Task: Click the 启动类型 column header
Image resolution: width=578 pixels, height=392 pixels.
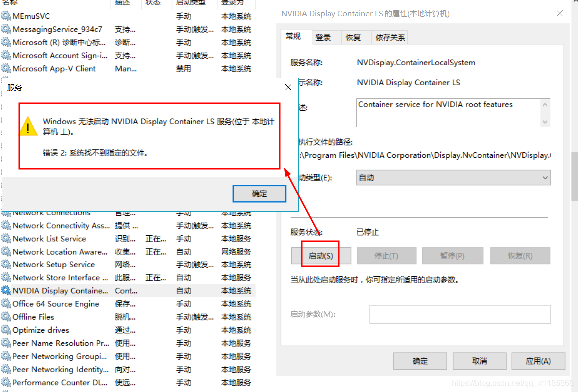Action: (191, 2)
